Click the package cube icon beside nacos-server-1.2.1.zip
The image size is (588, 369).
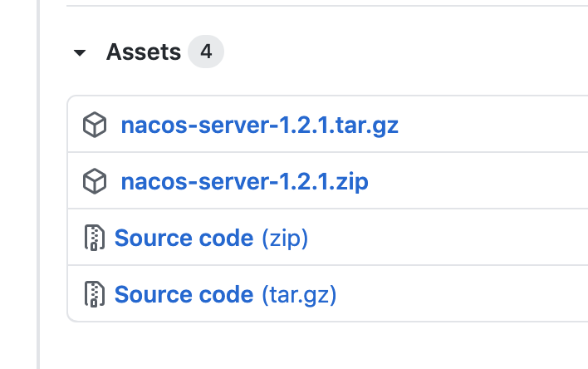pyautogui.click(x=95, y=181)
